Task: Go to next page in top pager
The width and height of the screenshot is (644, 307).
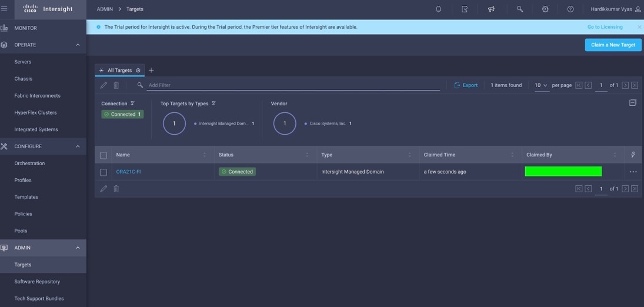Action: pos(625,85)
